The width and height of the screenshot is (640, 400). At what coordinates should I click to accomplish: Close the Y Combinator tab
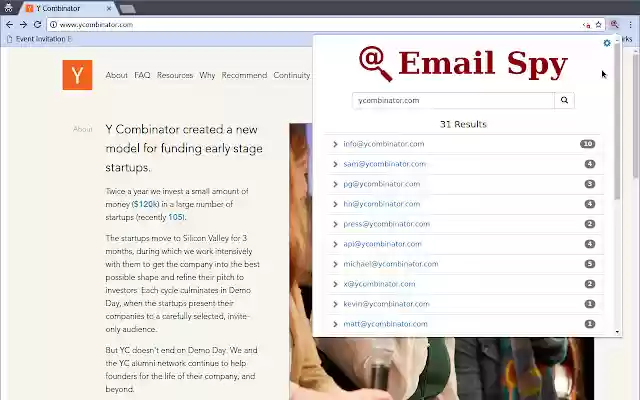(109, 8)
